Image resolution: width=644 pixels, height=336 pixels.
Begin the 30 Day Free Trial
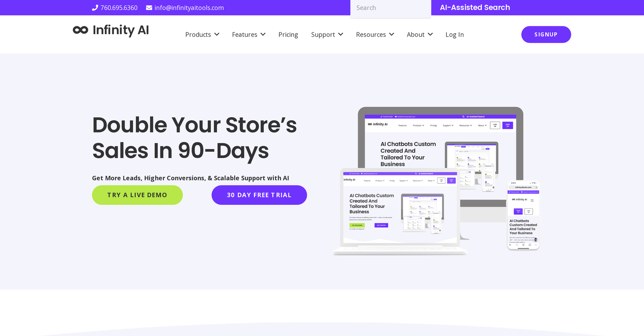[259, 195]
